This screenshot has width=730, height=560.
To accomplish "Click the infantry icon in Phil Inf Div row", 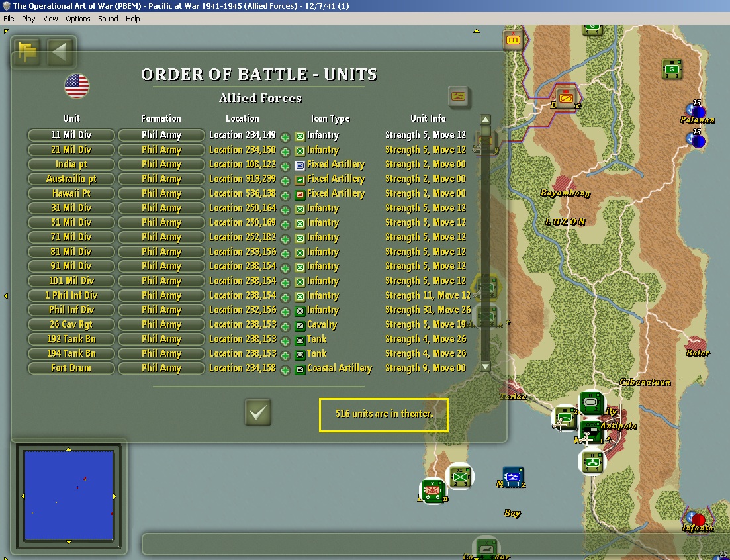I will tap(300, 311).
